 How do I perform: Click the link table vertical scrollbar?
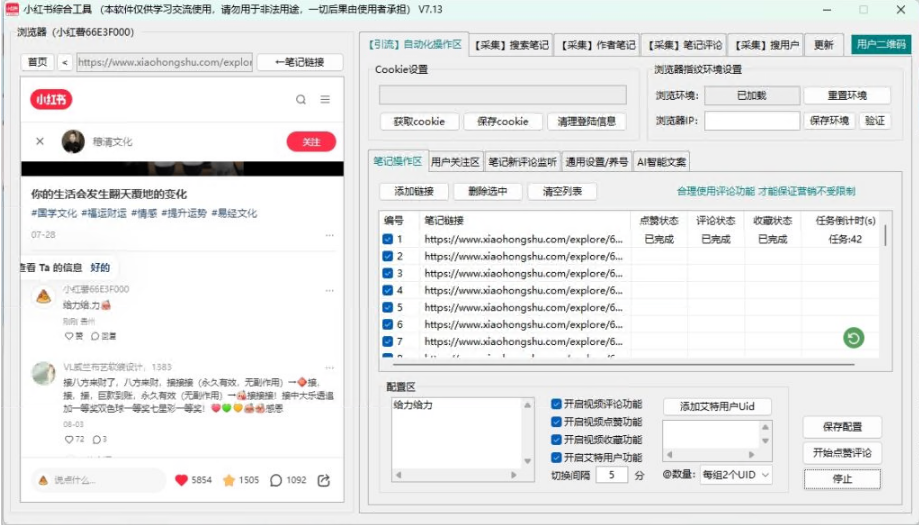885,235
